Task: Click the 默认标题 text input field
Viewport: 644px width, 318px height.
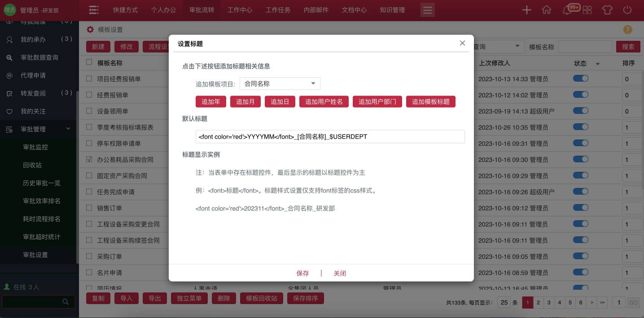Action: [330, 137]
